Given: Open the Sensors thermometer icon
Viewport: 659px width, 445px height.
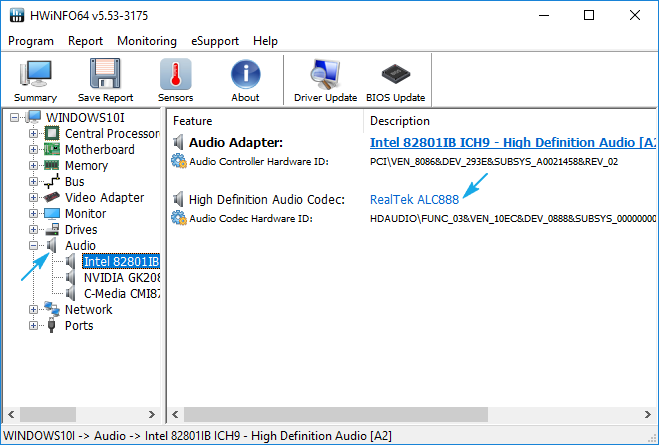Looking at the screenshot, I should point(175,80).
